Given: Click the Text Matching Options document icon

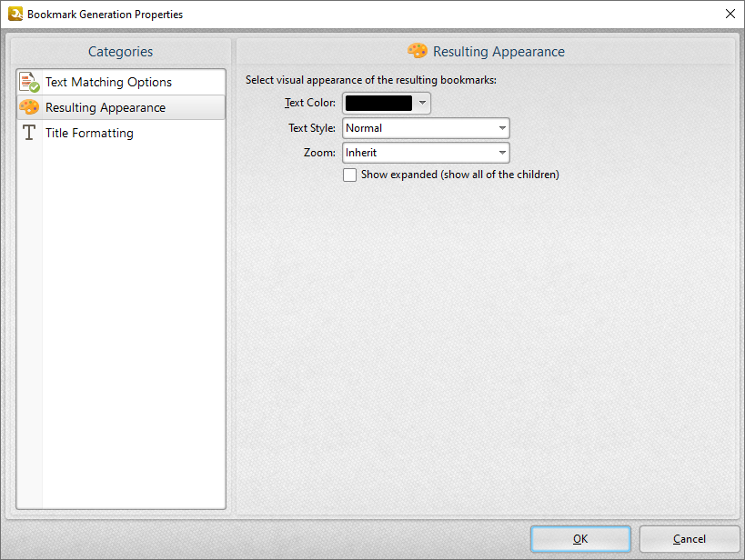Looking at the screenshot, I should click(29, 82).
